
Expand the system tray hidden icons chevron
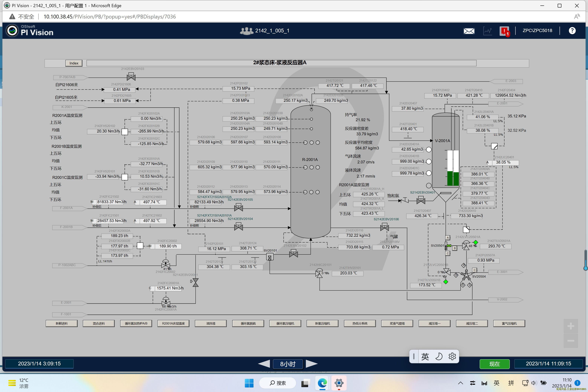(x=460, y=383)
